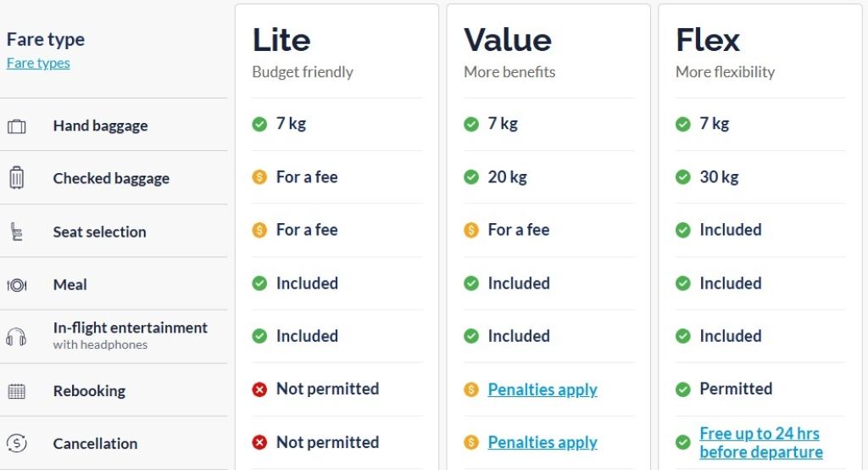Click Lite rebooking red cross icon
Viewport: 868px width, 470px height.
pyautogui.click(x=259, y=389)
